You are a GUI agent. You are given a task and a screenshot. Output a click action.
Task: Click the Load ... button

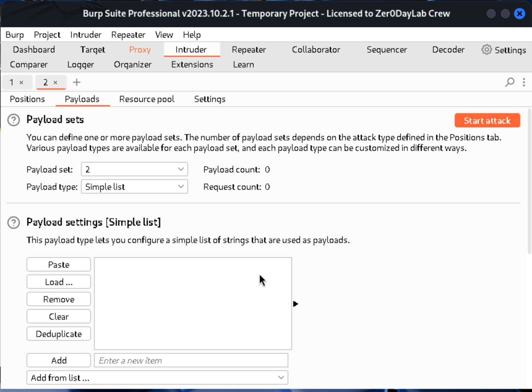point(59,282)
